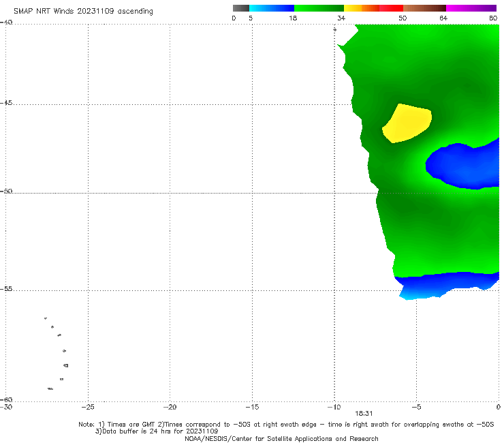Click the colorbar label '64'
Image resolution: width=504 pixels, height=443 pixels.
pos(443,18)
